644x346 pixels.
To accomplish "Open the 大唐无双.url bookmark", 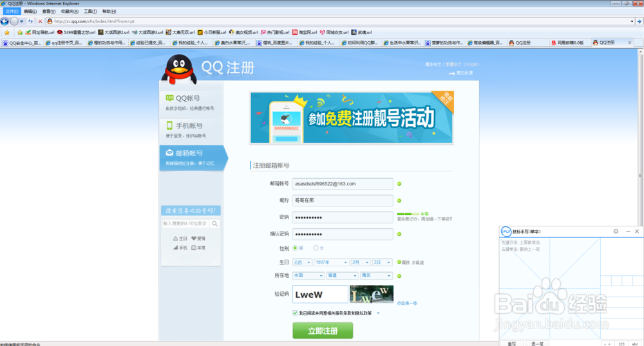I will (180, 32).
